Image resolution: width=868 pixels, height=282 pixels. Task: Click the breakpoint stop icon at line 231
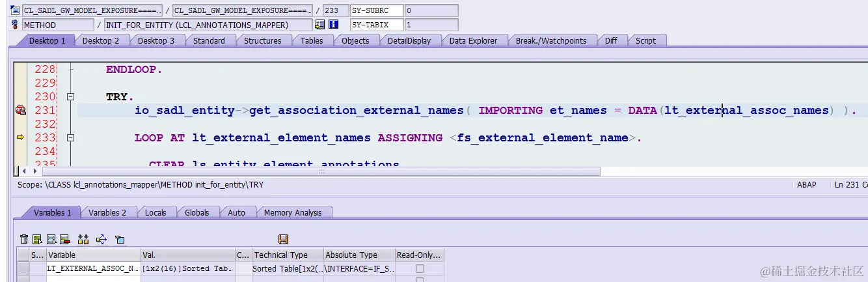tap(20, 111)
